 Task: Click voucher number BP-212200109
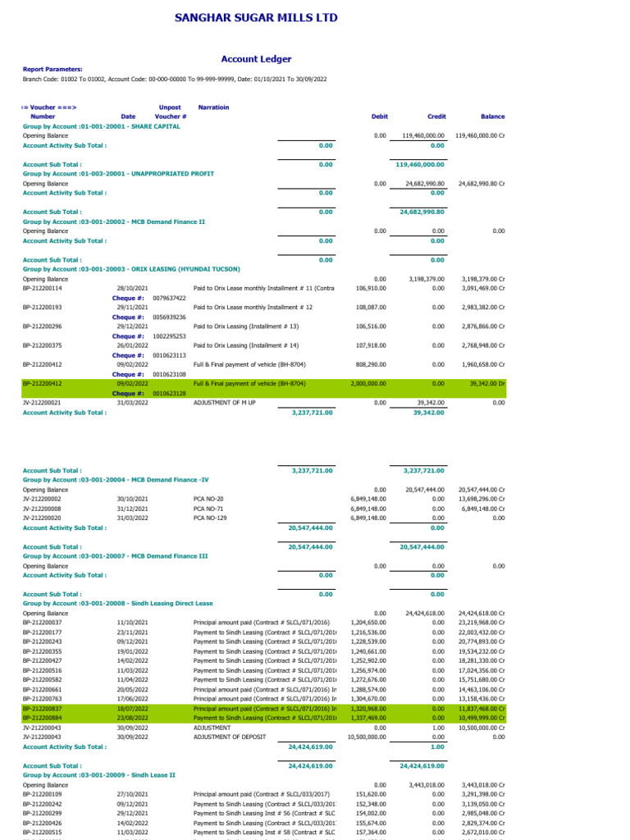tap(43, 794)
